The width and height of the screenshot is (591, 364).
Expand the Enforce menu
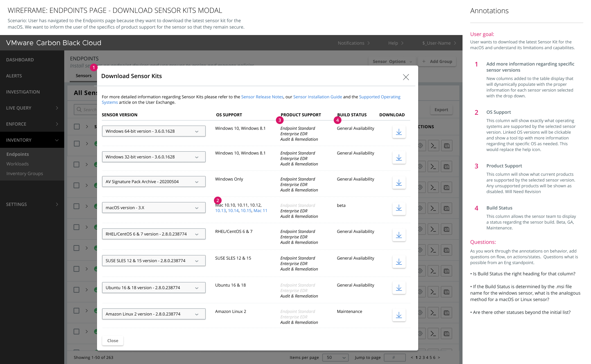(32, 124)
